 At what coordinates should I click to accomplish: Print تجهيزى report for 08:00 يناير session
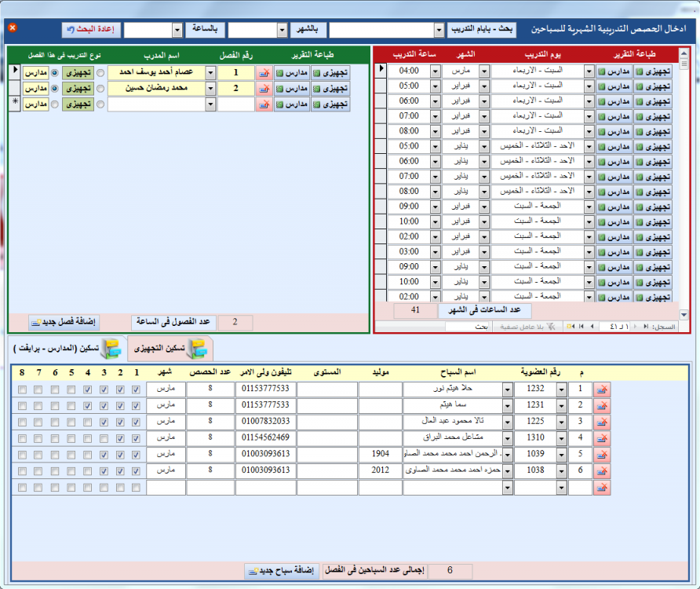click(x=653, y=192)
